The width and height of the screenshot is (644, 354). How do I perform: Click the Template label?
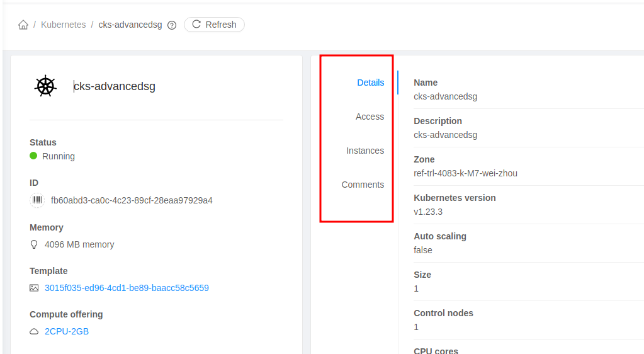coord(48,271)
